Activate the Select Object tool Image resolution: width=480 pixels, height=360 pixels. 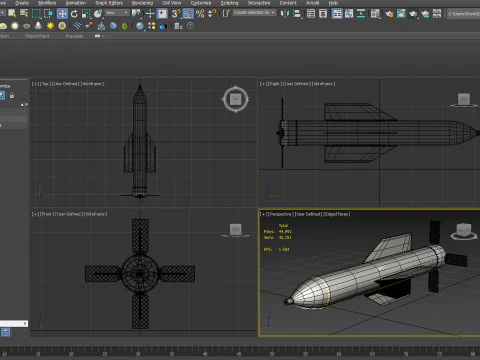point(12,14)
